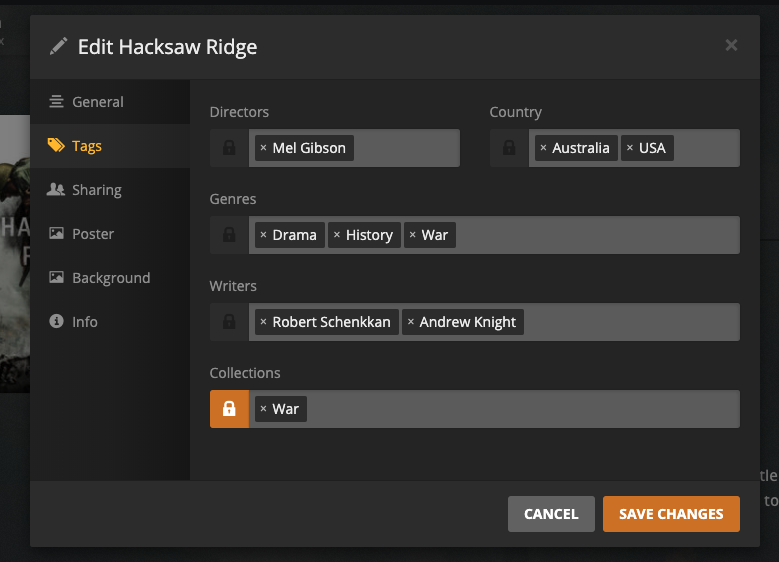Remove the Drama genre tag

pyautogui.click(x=263, y=235)
